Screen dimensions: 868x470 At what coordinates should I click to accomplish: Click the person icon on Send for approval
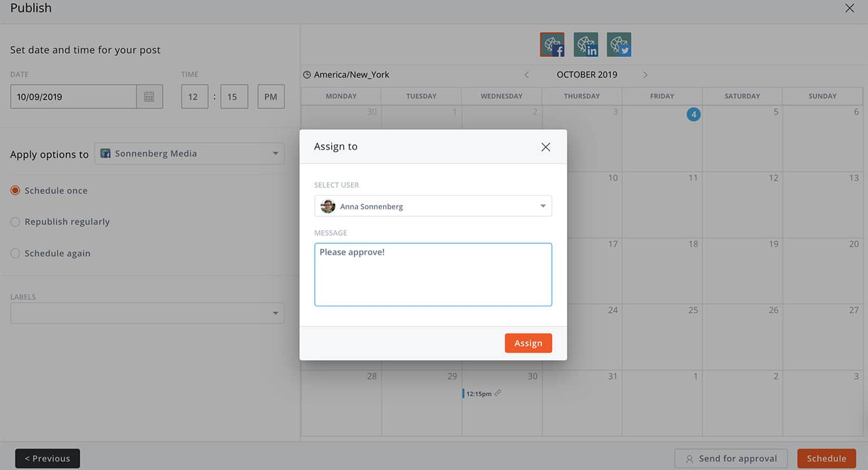pos(689,459)
